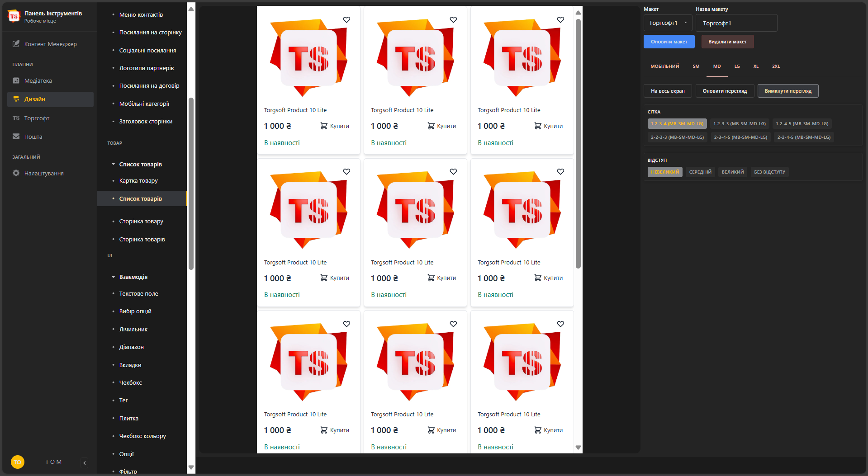Viewport: 868px width, 476px height.
Task: Click the Назва макету input field
Action: 736,23
